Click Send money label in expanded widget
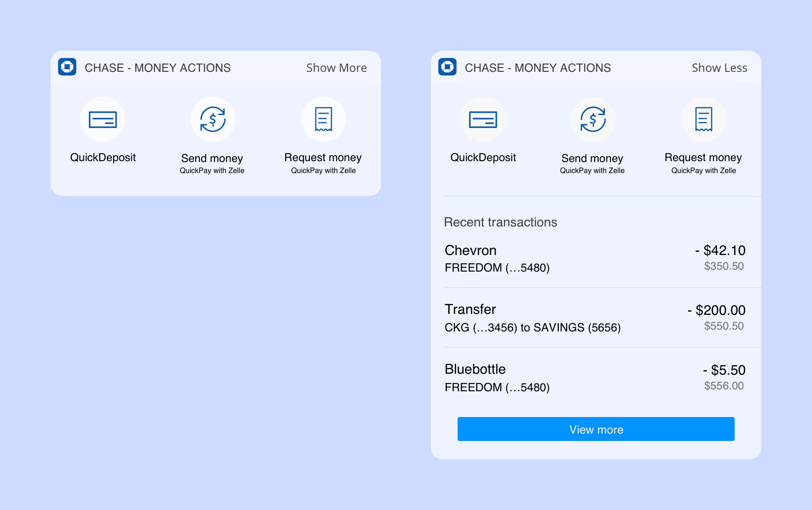This screenshot has width=812, height=510. [x=592, y=158]
